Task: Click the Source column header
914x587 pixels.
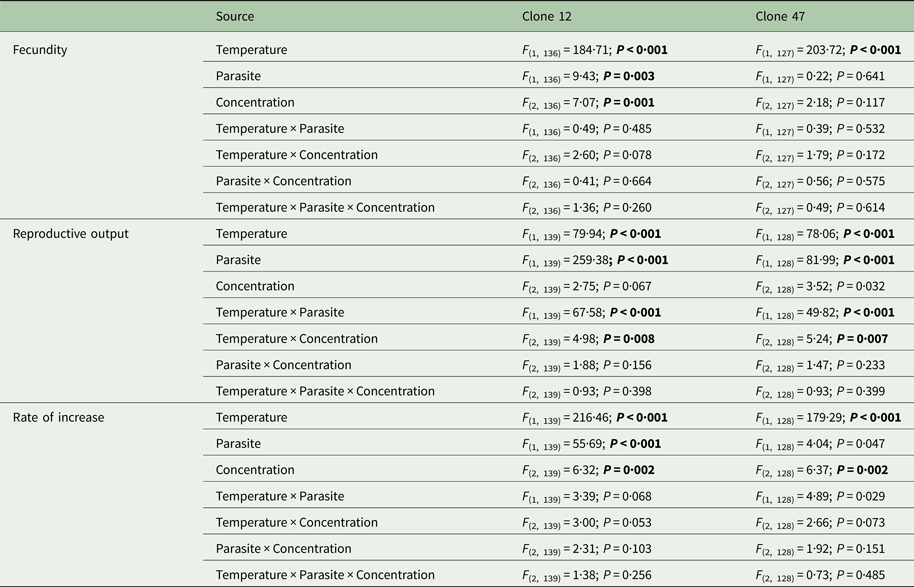Action: tap(235, 16)
